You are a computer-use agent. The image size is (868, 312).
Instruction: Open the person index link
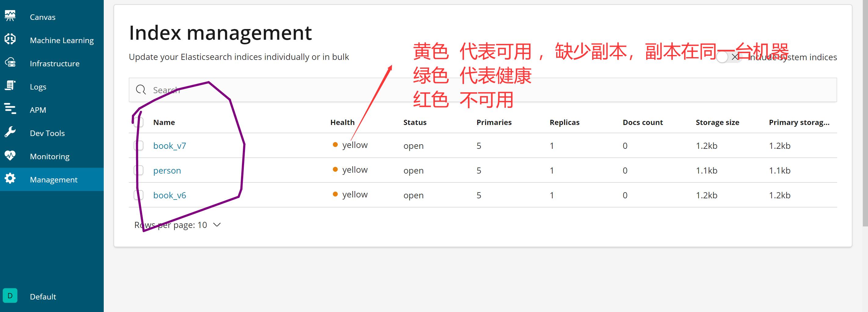[x=167, y=171]
